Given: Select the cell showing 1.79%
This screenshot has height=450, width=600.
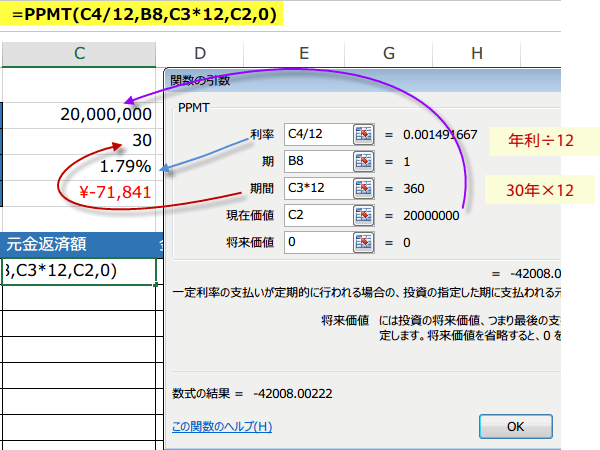Looking at the screenshot, I should (x=79, y=166).
